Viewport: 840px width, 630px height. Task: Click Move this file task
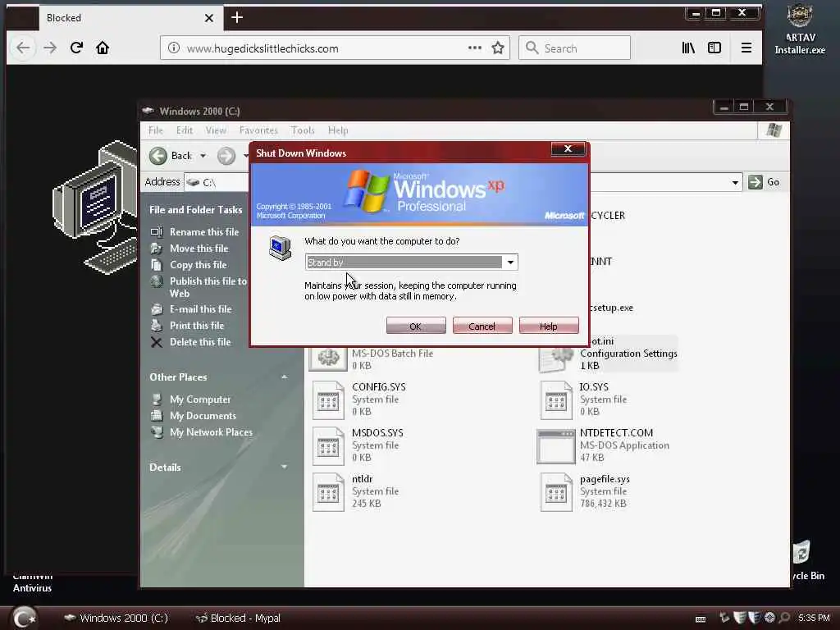point(199,249)
